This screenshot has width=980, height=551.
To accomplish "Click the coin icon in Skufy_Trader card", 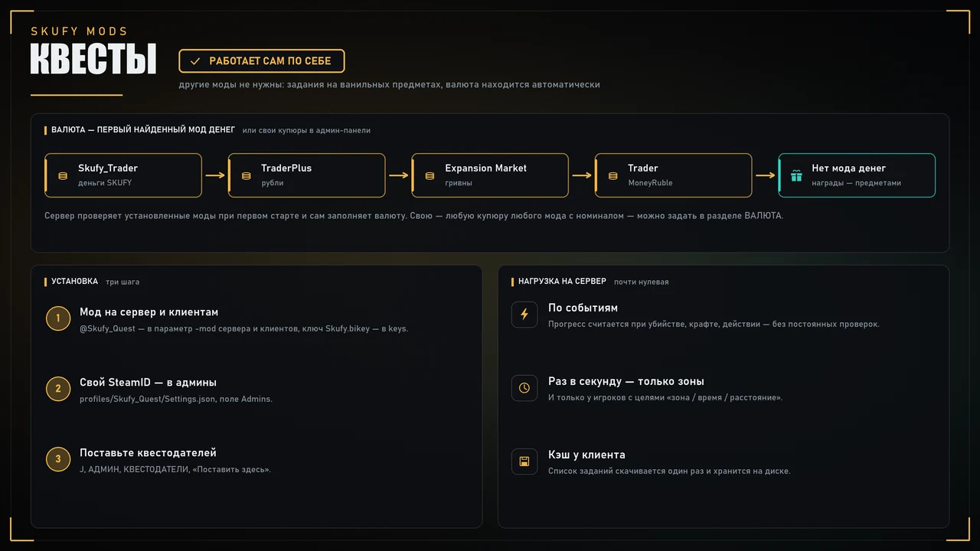I will (63, 176).
